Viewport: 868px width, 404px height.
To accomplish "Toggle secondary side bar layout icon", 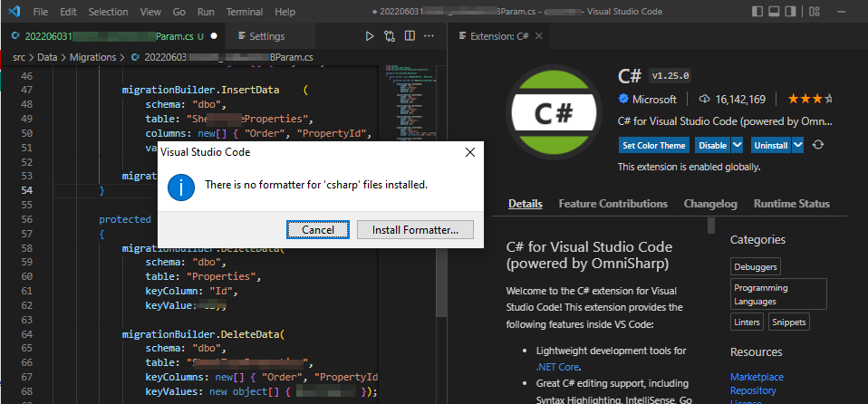I will coord(790,11).
